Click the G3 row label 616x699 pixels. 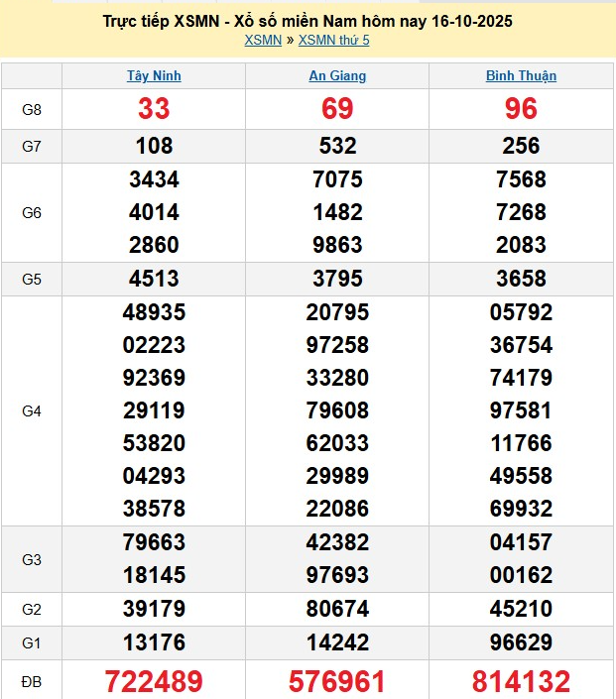[32, 559]
